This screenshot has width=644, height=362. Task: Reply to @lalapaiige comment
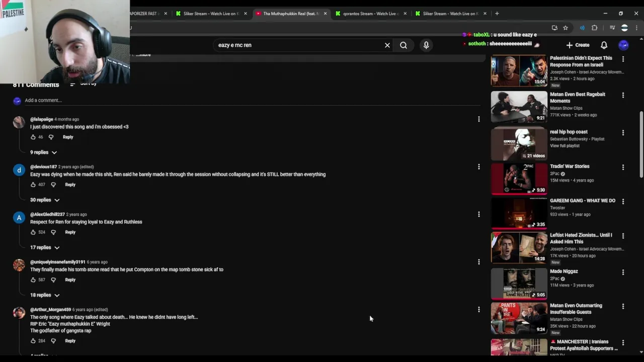point(68,137)
